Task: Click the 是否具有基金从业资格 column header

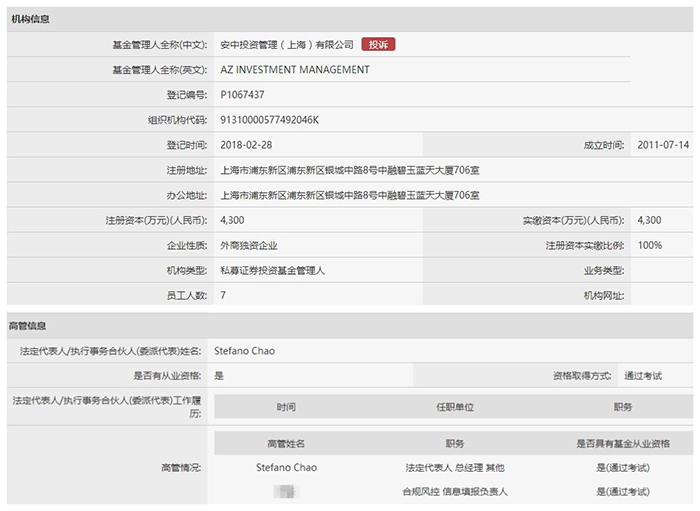Action: [x=623, y=444]
